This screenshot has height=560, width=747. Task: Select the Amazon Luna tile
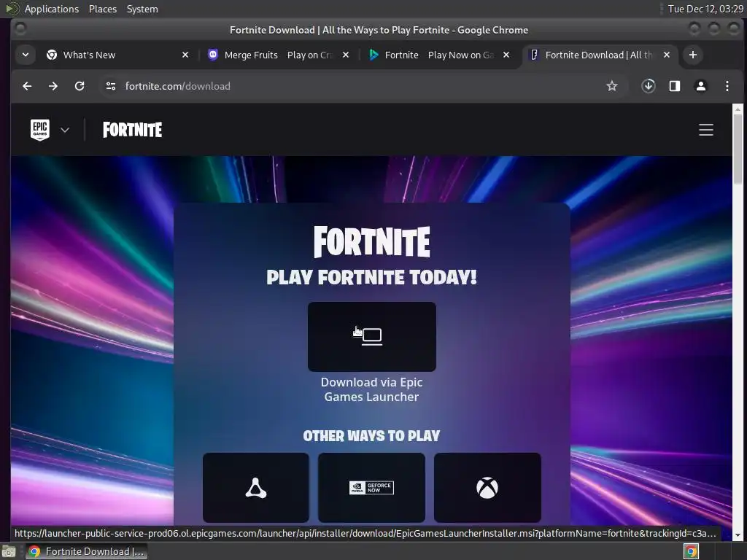[x=256, y=488]
